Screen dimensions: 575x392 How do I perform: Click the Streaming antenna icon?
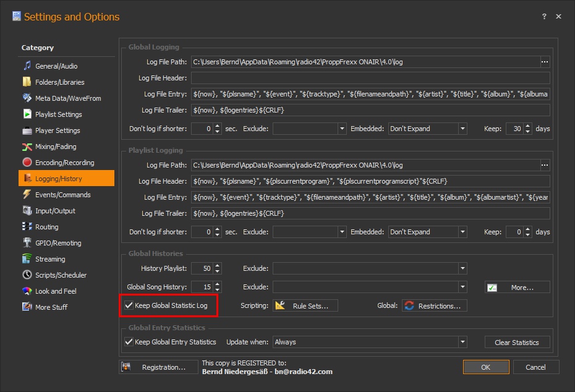coord(27,259)
